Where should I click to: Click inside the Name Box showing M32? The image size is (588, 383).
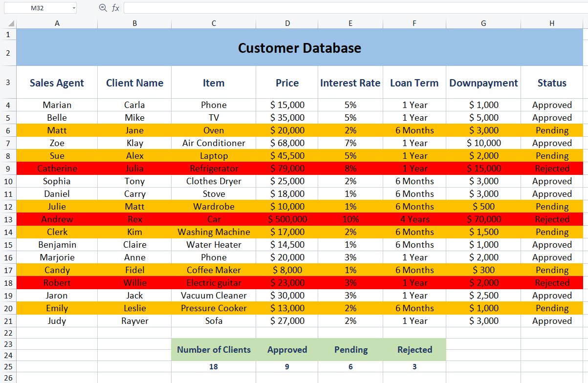tap(37, 8)
